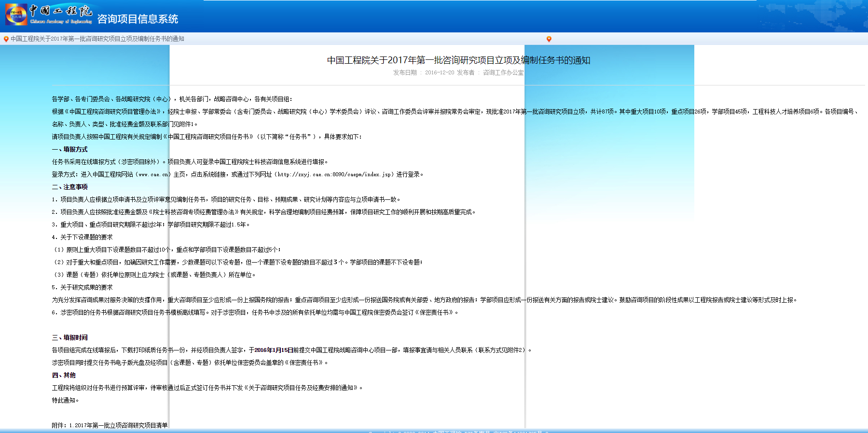The width and height of the screenshot is (868, 433).
Task: Click the breadcrumb notice title text
Action: click(97, 39)
